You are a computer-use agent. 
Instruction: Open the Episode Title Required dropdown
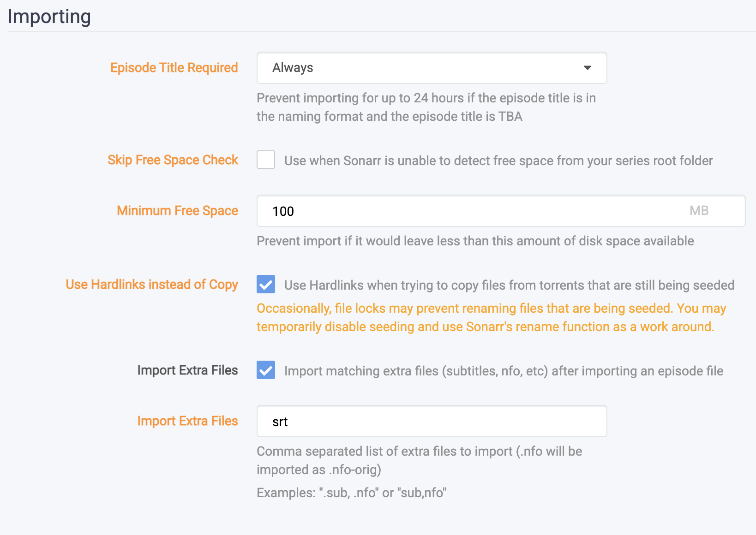tap(431, 68)
